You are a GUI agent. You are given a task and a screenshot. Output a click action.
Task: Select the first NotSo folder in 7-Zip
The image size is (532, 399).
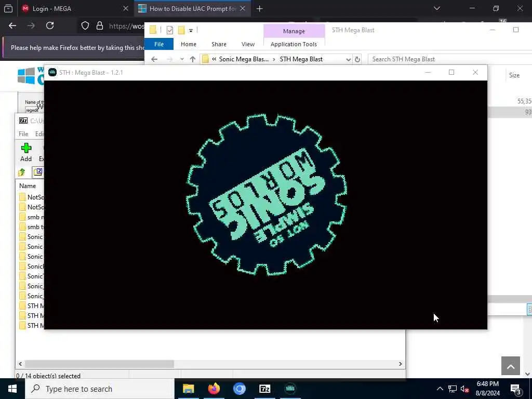click(31, 197)
